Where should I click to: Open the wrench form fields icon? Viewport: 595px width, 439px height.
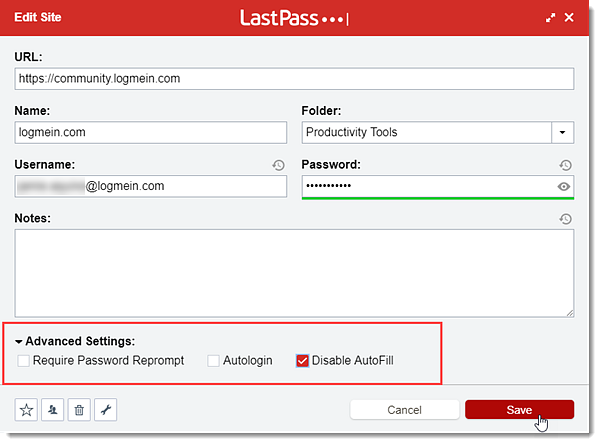pos(105,409)
